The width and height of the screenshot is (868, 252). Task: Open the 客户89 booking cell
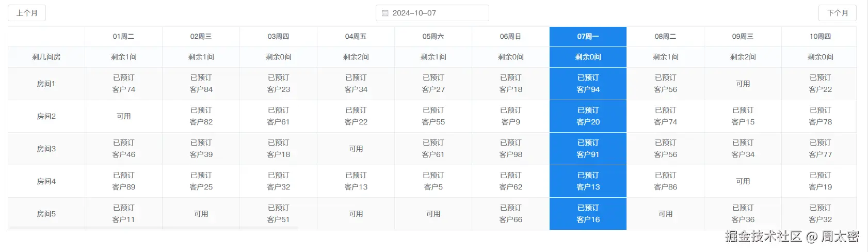click(124, 181)
